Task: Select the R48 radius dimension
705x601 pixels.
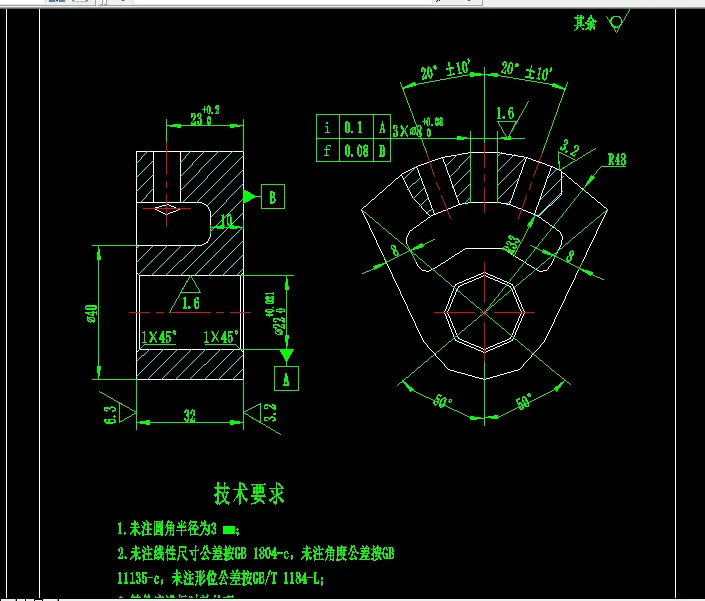Action: (617, 160)
